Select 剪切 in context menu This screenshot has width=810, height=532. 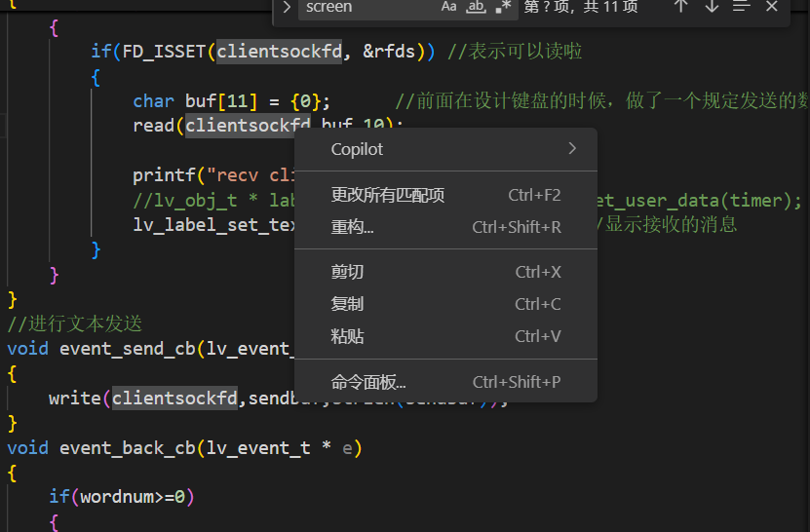pos(445,272)
